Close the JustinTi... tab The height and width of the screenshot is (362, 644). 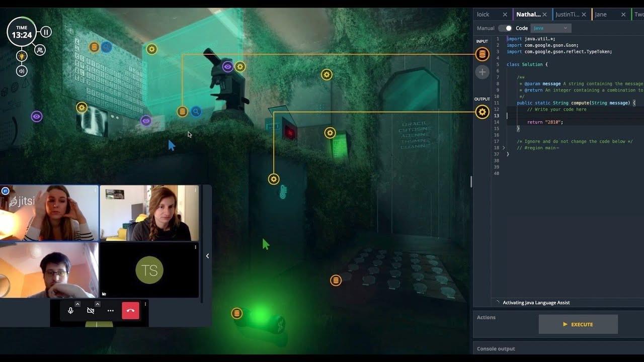click(x=584, y=15)
